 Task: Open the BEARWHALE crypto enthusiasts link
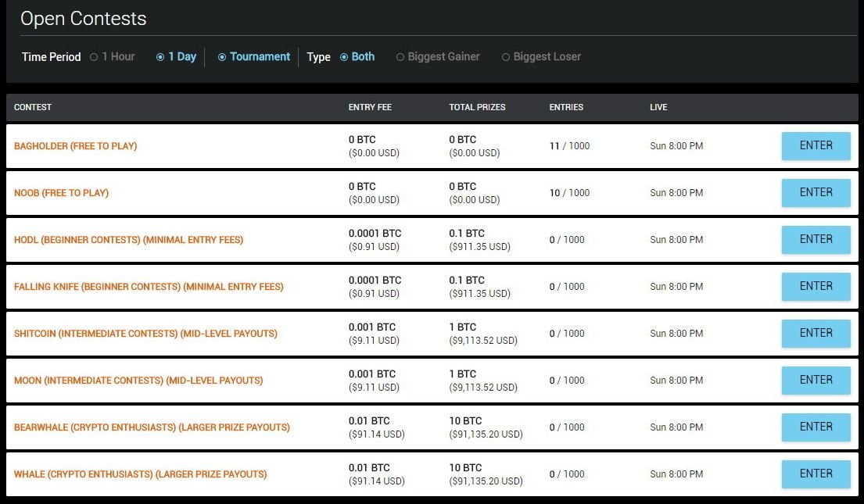coord(152,427)
